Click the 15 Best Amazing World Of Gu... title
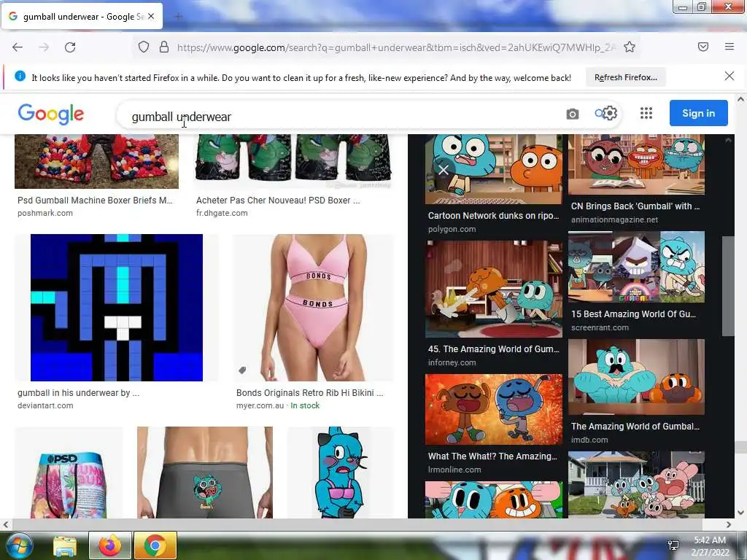 coord(634,314)
